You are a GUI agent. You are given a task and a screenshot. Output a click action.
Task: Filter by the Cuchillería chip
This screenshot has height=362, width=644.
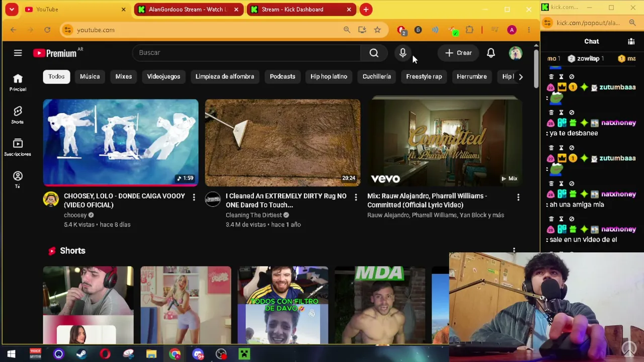click(x=376, y=76)
